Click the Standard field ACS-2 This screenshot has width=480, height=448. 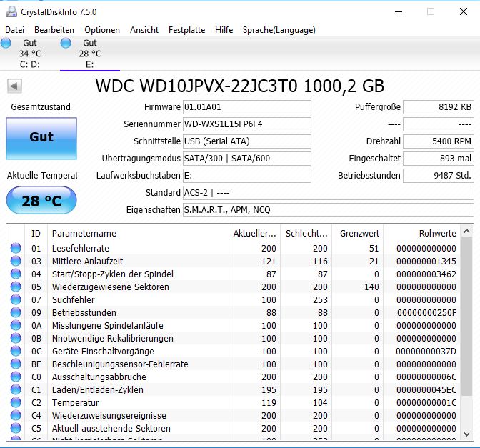[x=329, y=193]
